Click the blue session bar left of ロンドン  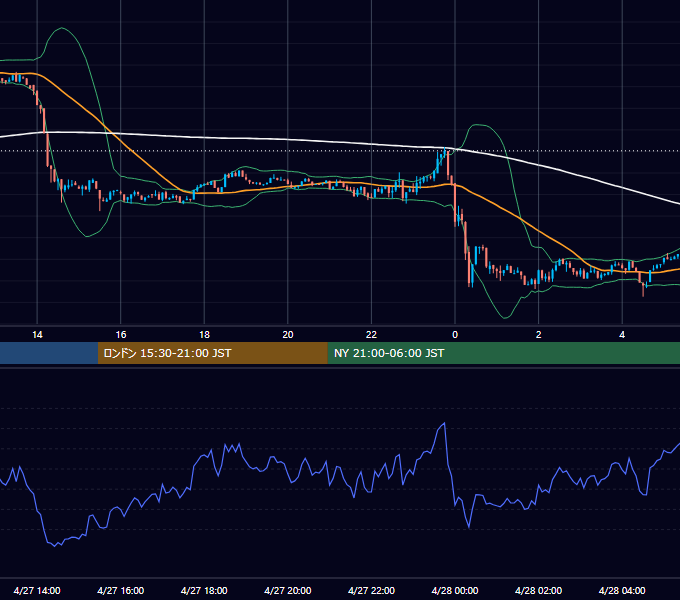click(x=49, y=353)
